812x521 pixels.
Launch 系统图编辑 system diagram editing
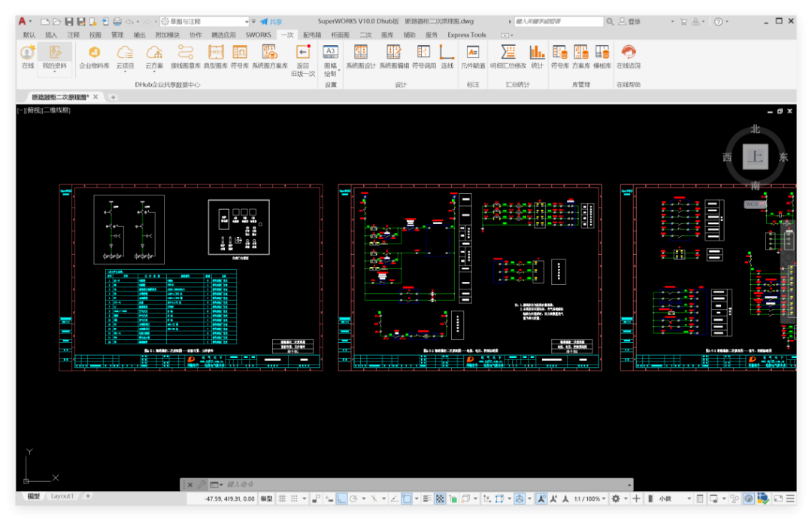coord(394,57)
